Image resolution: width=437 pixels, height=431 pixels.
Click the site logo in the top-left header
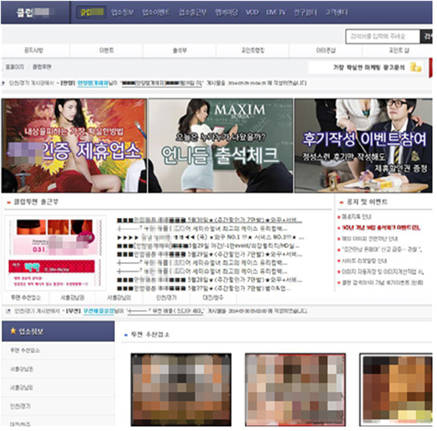coord(33,13)
